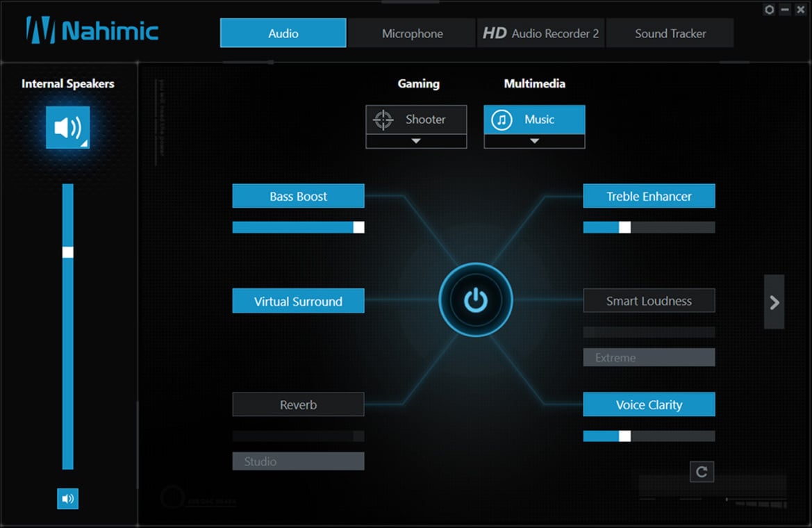Open the HD Audio Recorder 2 tab
This screenshot has height=528, width=812.
(540, 33)
